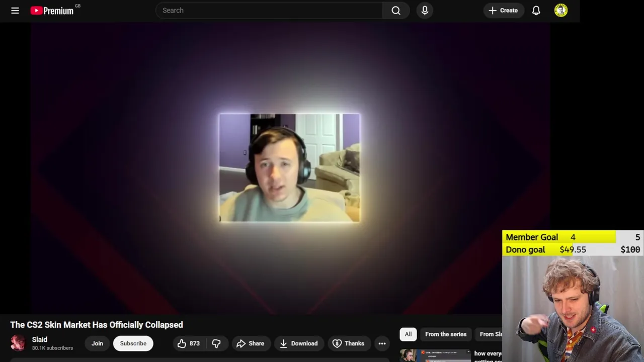Download the video

click(x=299, y=343)
